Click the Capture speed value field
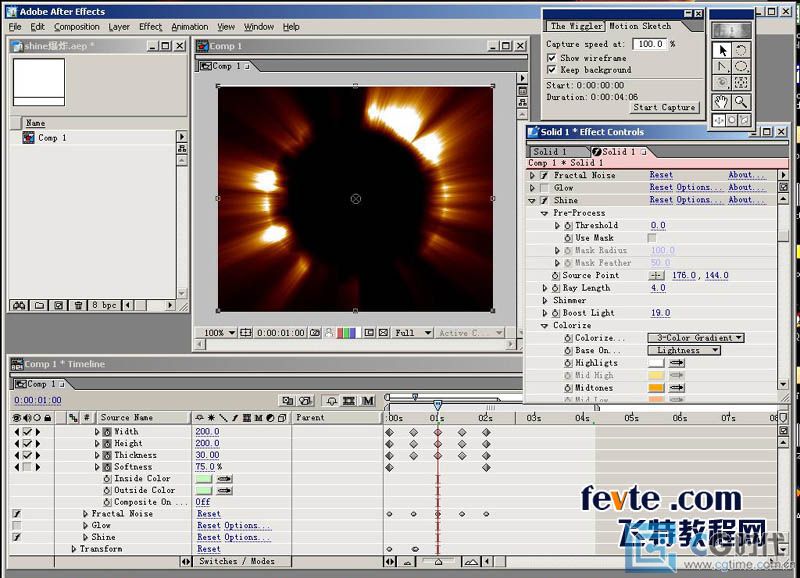800x578 pixels. click(649, 44)
